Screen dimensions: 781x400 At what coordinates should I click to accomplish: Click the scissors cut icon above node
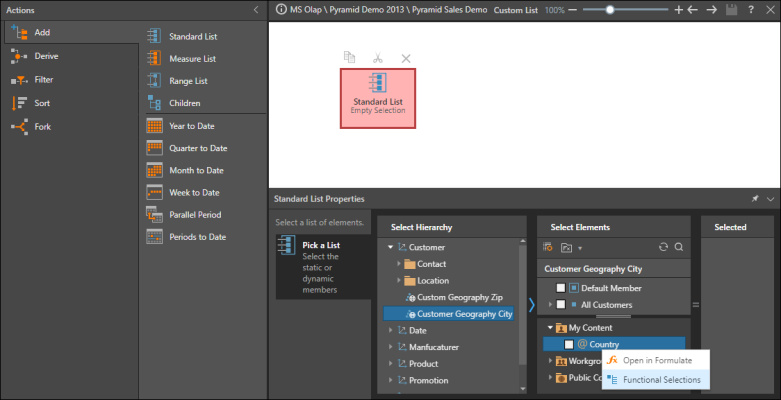pos(378,58)
